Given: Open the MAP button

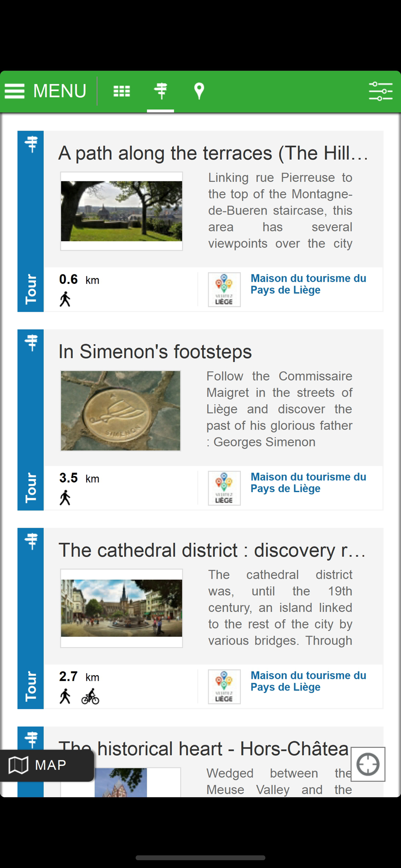Looking at the screenshot, I should (47, 765).
